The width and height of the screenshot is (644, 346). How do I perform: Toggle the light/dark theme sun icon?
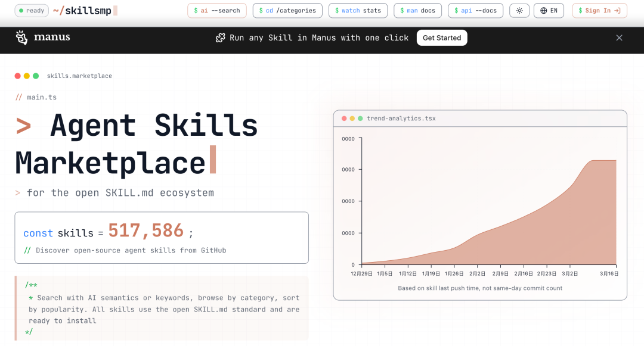519,11
